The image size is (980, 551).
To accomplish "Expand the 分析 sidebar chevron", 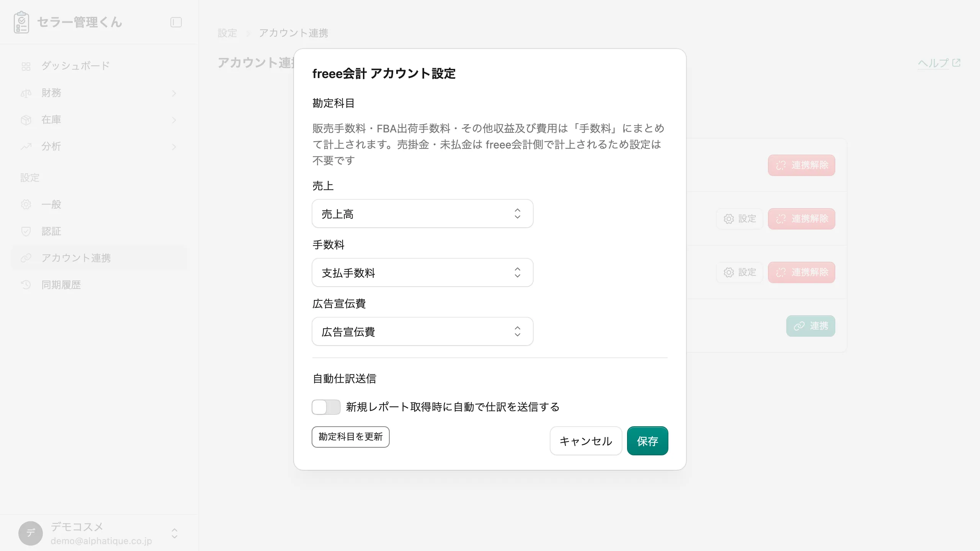I will pos(174,147).
